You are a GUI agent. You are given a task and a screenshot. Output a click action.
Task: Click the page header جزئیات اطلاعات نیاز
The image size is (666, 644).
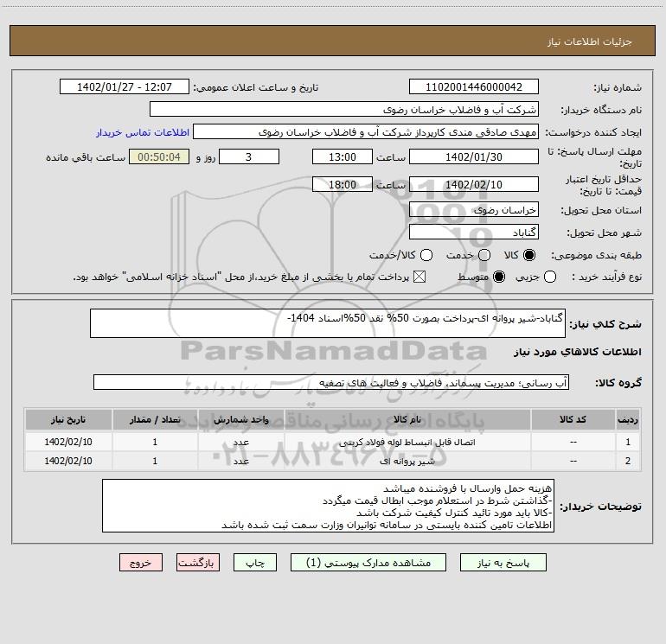(x=590, y=41)
